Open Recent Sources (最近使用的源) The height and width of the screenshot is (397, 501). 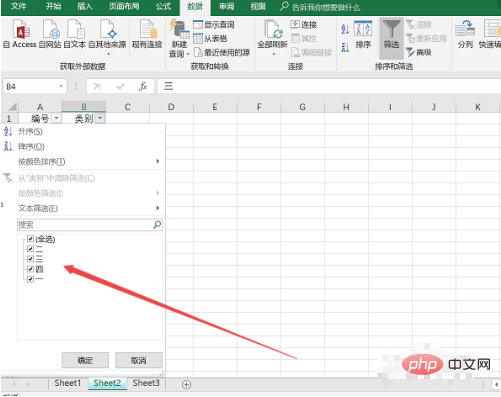coord(222,52)
